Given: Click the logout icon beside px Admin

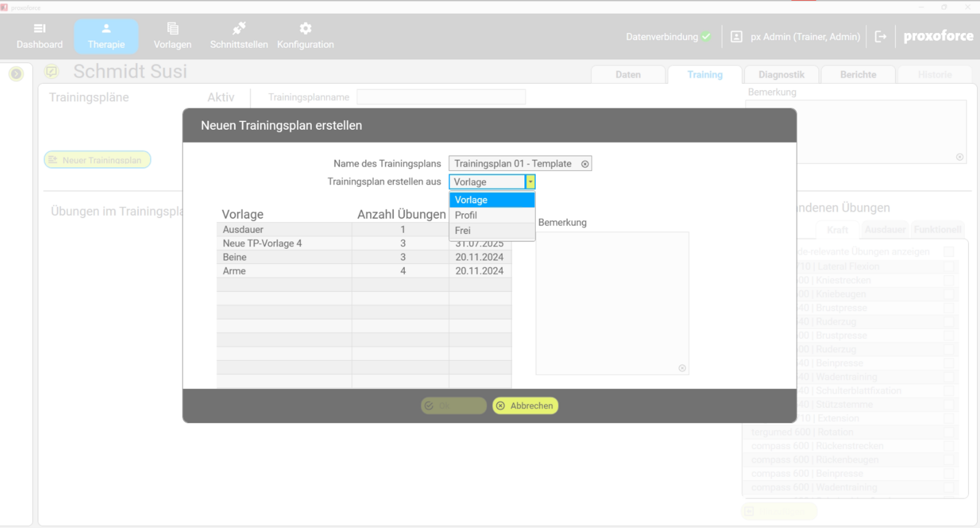Looking at the screenshot, I should pyautogui.click(x=880, y=37).
